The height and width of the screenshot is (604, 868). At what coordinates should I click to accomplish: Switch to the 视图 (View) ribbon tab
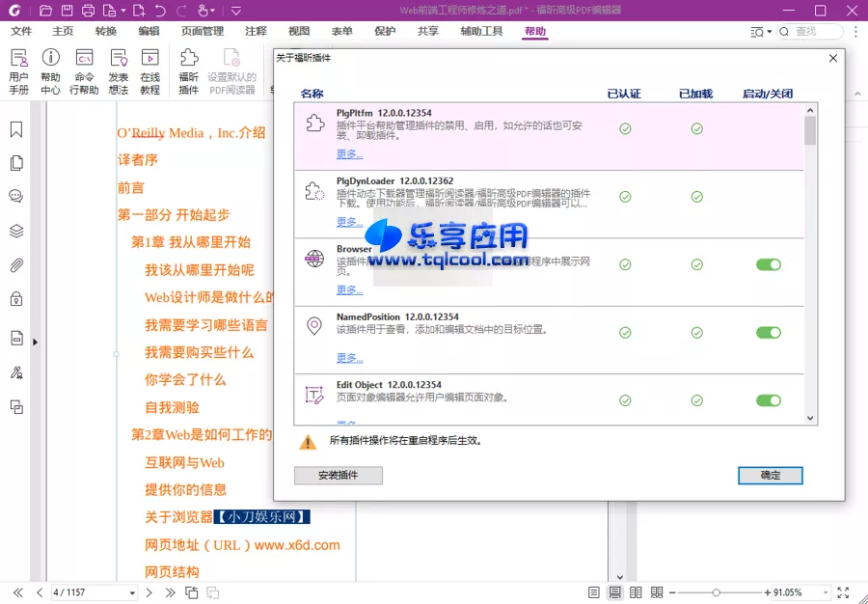pos(298,30)
